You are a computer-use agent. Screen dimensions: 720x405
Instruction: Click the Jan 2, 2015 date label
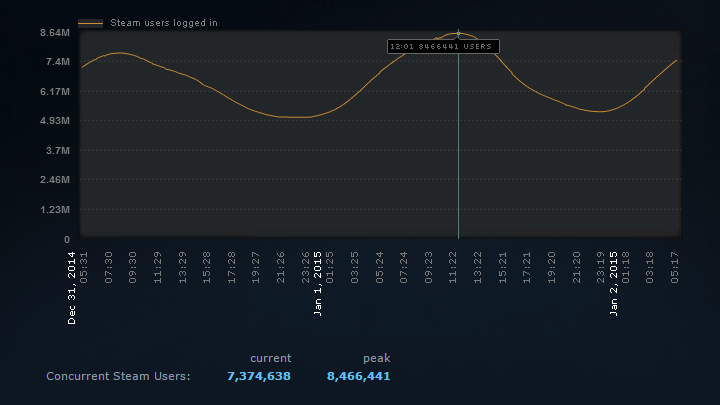(x=613, y=283)
